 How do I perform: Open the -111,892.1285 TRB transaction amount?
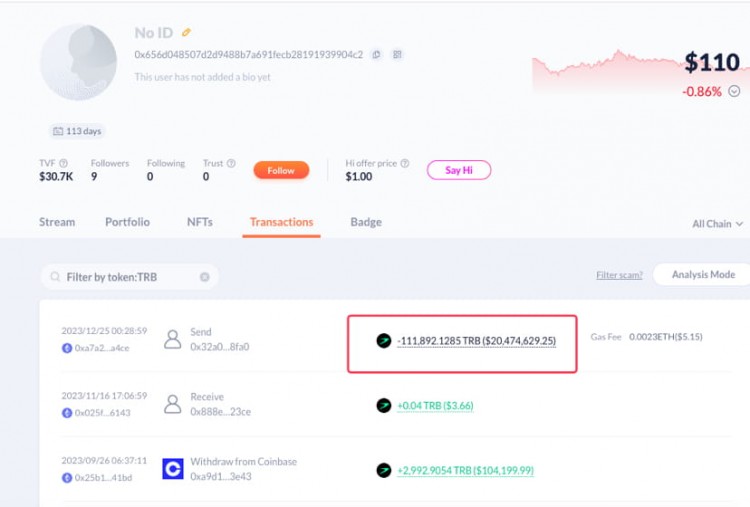pyautogui.click(x=476, y=341)
